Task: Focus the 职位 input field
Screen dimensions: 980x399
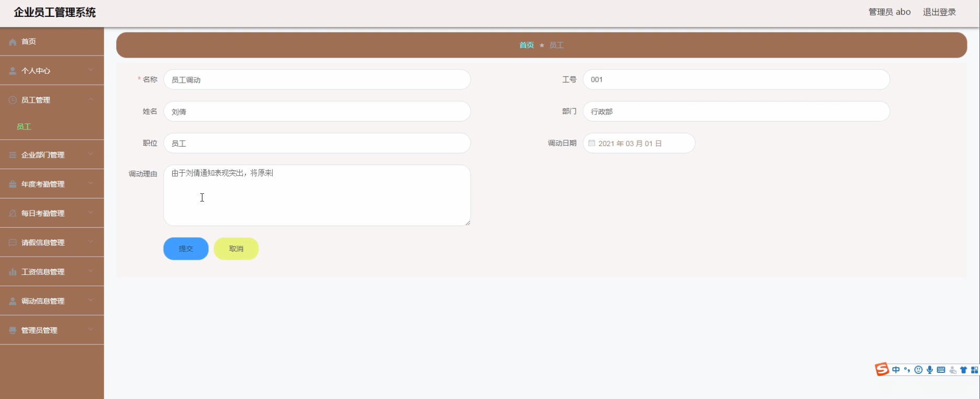Action: pos(317,143)
